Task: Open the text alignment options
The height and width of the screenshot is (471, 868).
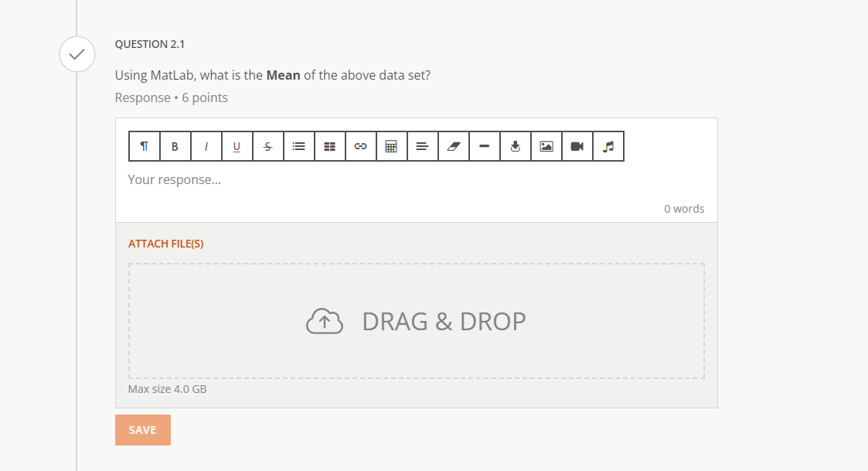Action: point(423,146)
